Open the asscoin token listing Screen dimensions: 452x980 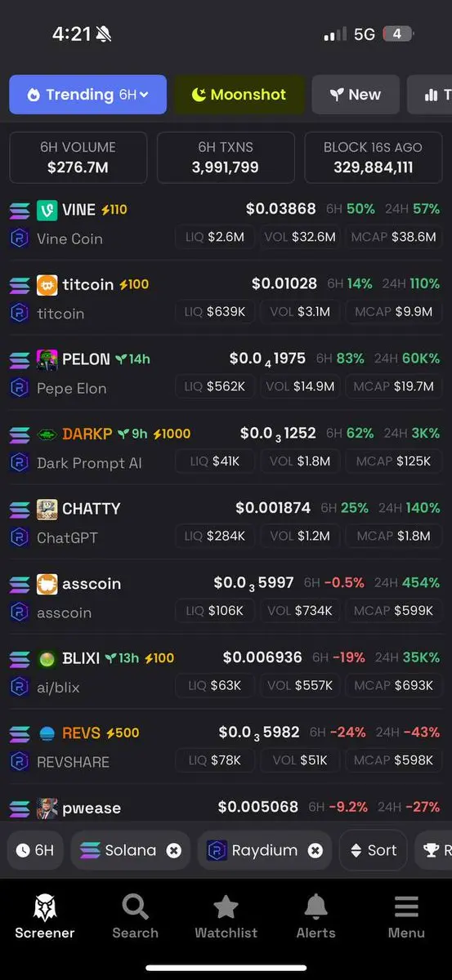click(226, 597)
